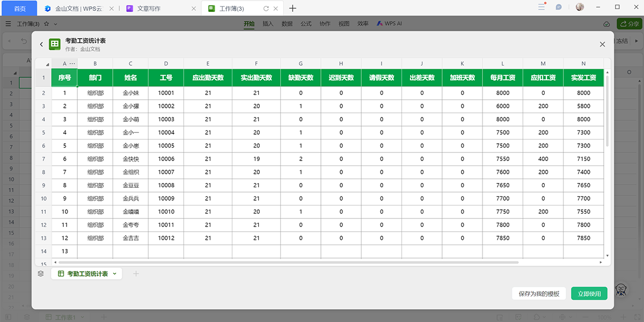Screen dimensions: 644x322
Task: Open column A more options ellipsis
Action: point(72,63)
